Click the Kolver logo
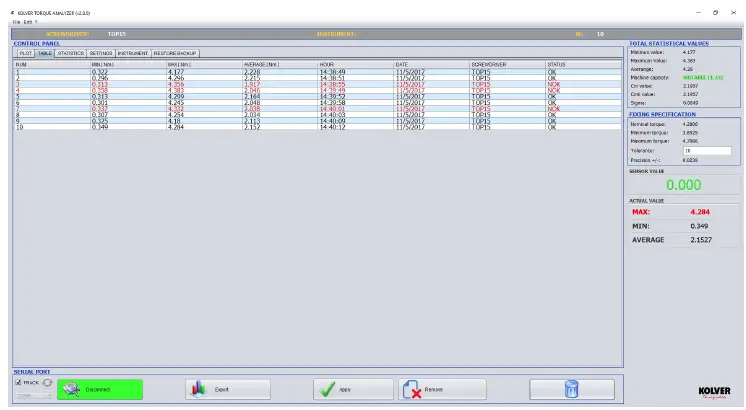Screen dimensions: 746x410 point(714,392)
